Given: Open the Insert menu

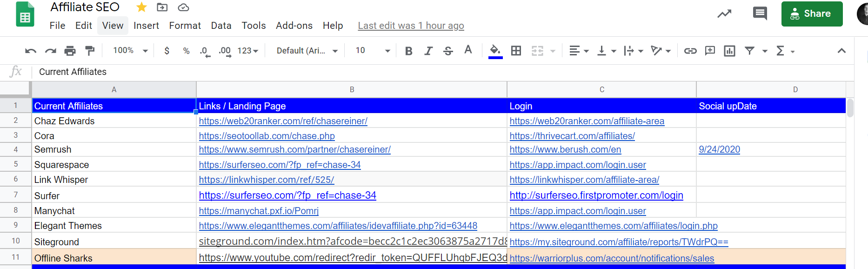Looking at the screenshot, I should click(146, 26).
